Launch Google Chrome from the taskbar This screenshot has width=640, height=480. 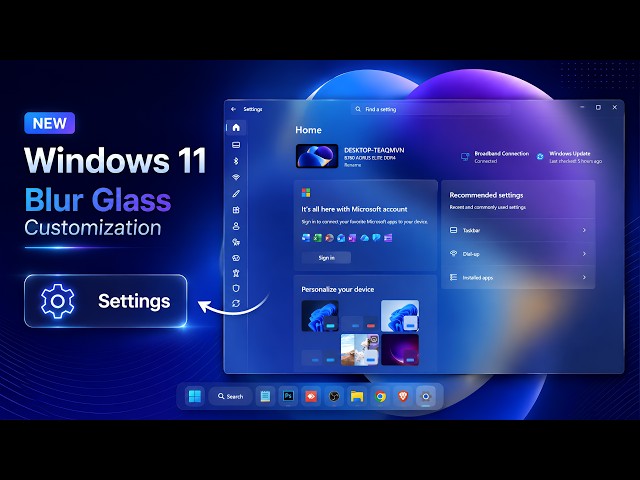(x=380, y=396)
